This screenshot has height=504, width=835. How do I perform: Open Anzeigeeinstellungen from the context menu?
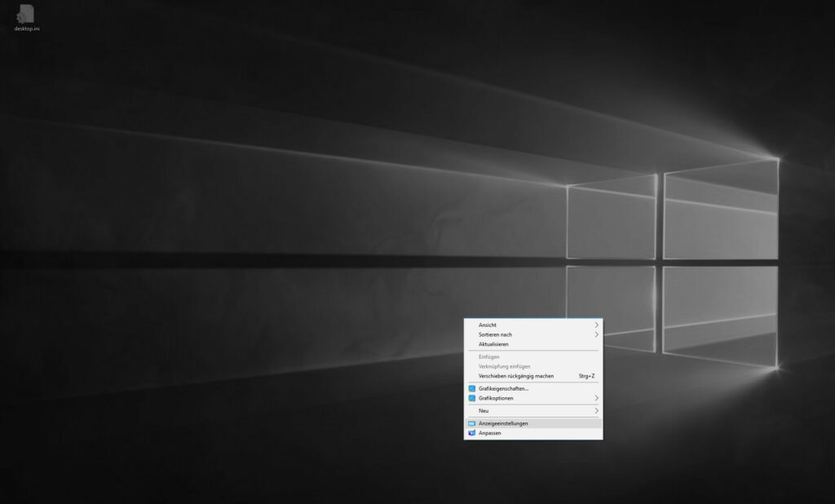[x=533, y=423]
